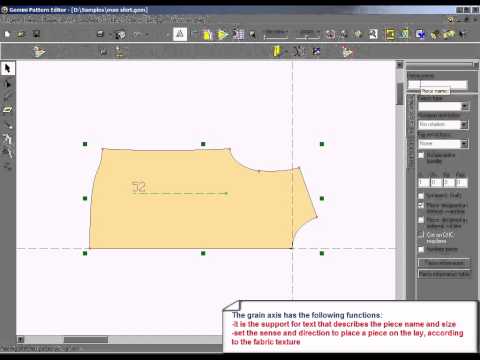
Task: Uncheck the ticked Piece designed checkbox
Action: [x=421, y=205]
